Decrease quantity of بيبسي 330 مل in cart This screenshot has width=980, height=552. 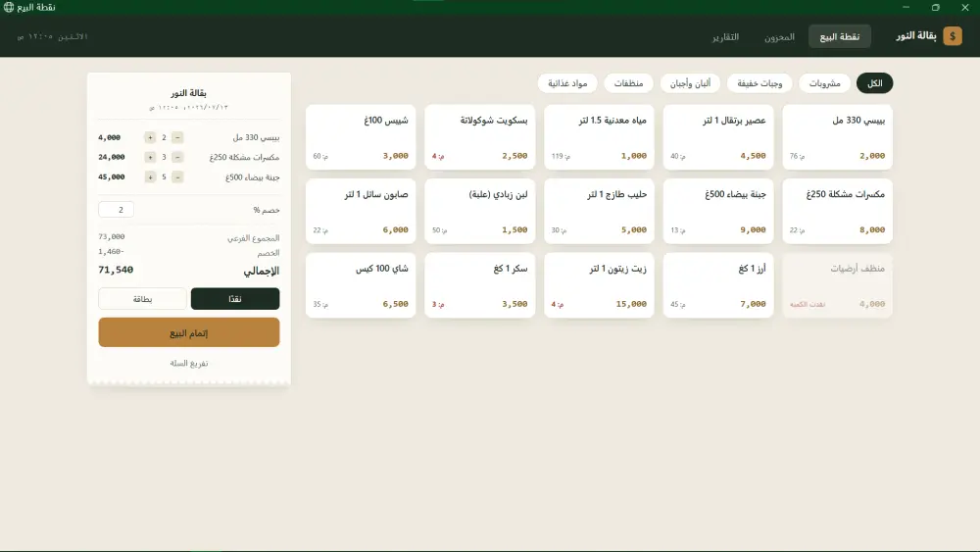[177, 137]
